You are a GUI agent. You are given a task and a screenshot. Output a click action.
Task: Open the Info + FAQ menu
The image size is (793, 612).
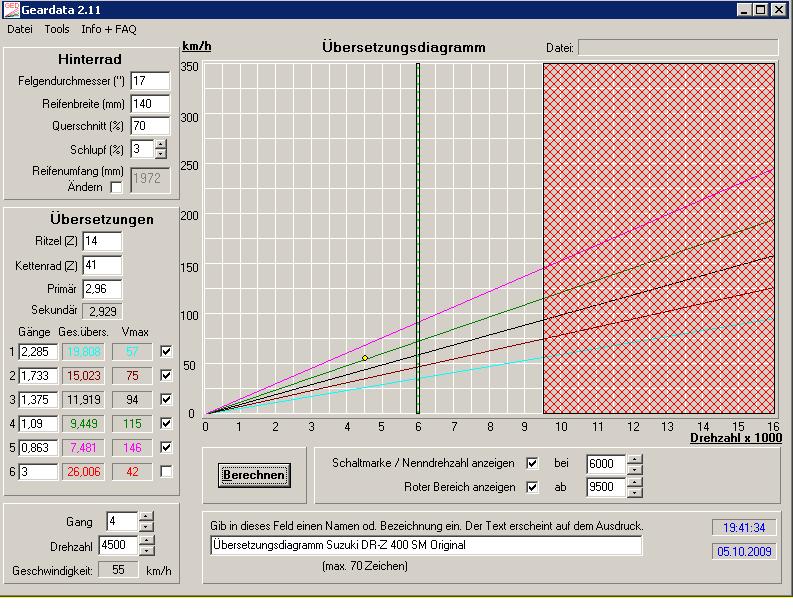(109, 29)
